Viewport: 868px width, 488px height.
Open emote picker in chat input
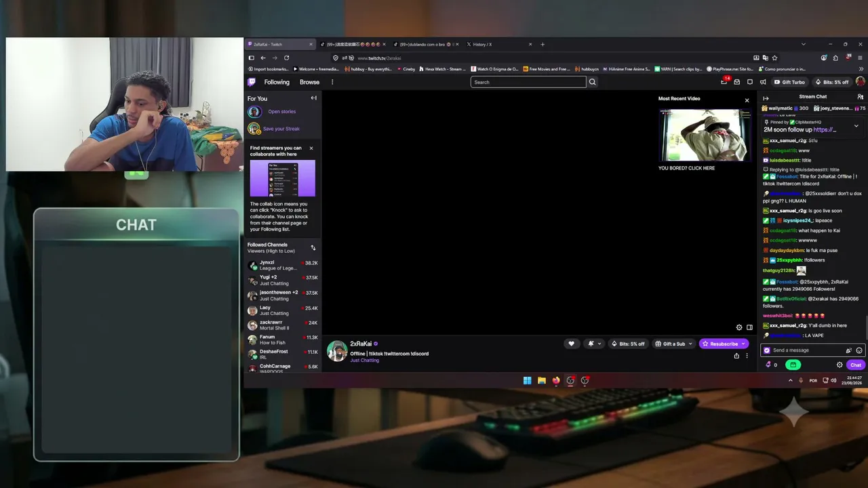pyautogui.click(x=859, y=350)
